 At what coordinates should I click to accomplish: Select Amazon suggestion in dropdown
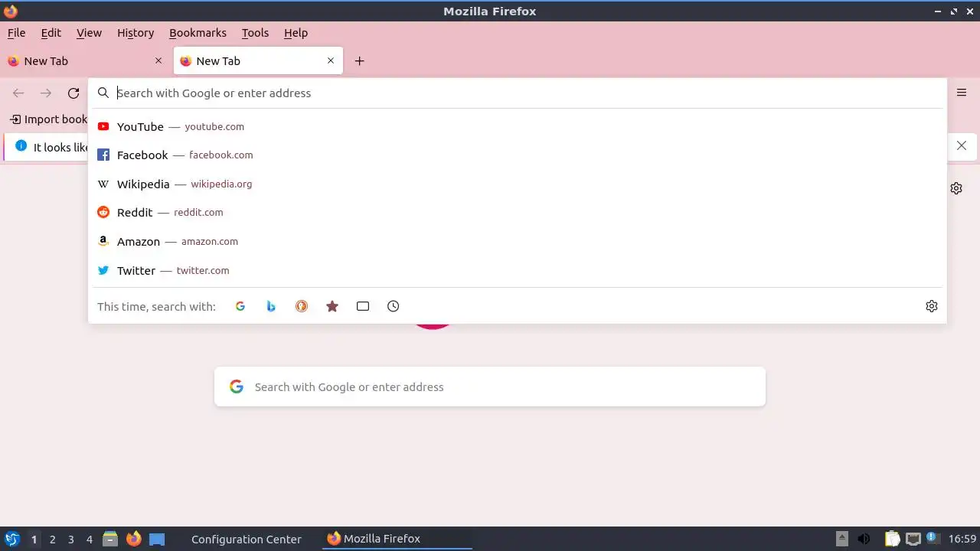coord(518,241)
